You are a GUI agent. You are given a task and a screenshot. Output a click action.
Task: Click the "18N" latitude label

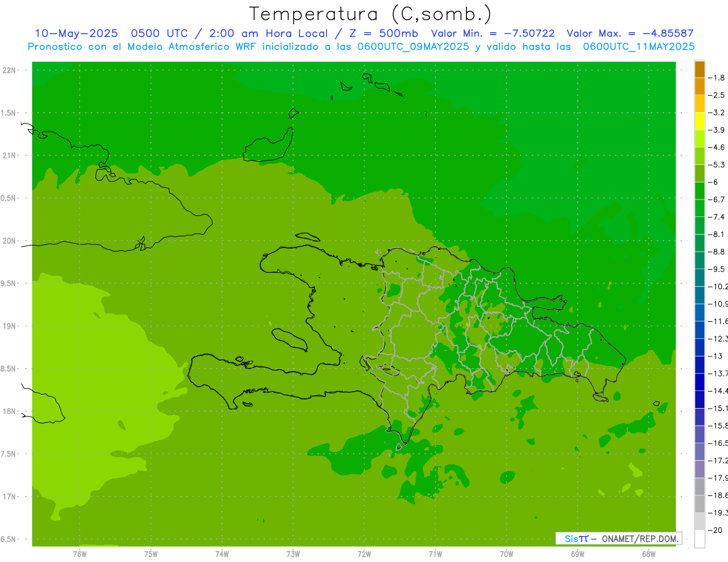click(9, 411)
